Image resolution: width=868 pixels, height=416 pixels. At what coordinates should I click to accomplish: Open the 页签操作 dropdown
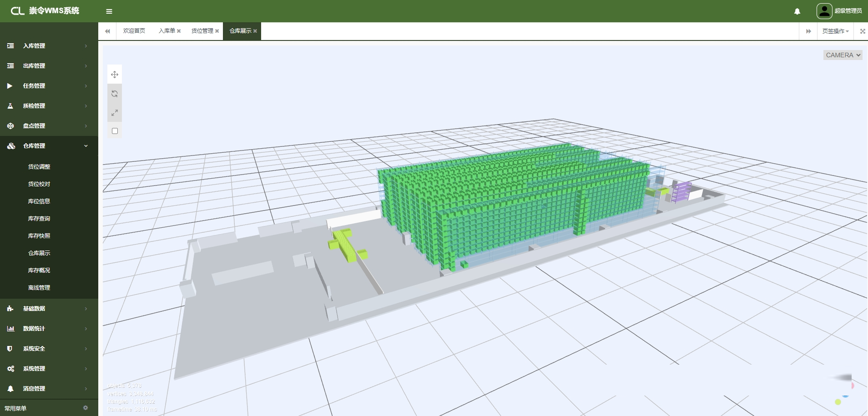point(835,31)
